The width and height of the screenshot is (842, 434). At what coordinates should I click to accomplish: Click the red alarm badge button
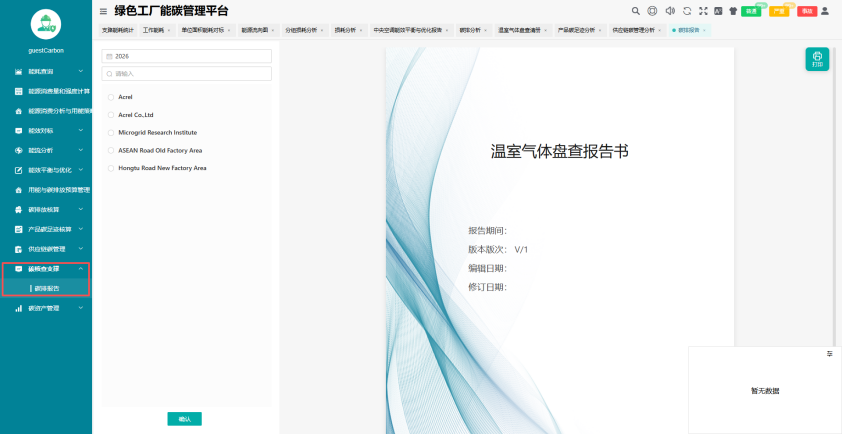(807, 11)
